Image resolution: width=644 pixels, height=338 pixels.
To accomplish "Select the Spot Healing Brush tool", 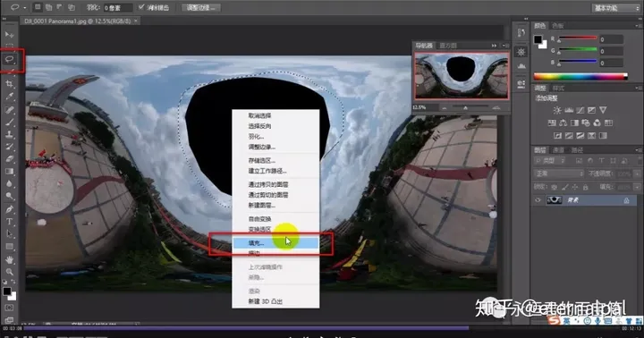I will (9, 110).
